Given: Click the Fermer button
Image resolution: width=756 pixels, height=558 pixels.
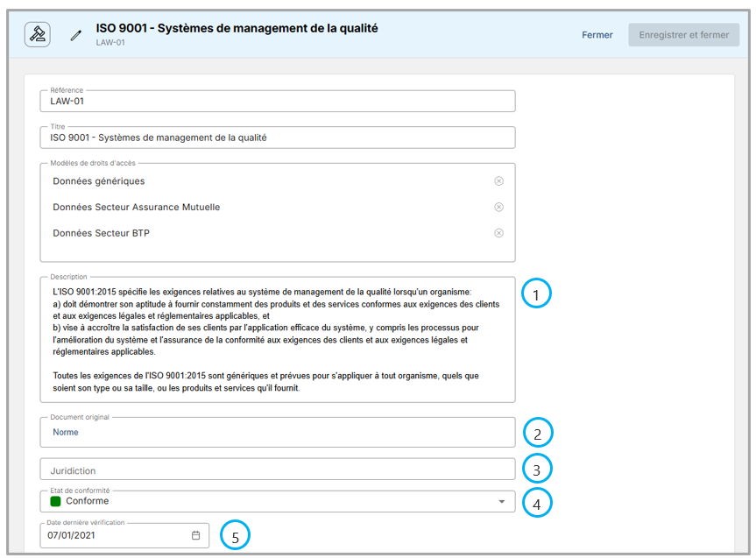Looking at the screenshot, I should coord(597,35).
